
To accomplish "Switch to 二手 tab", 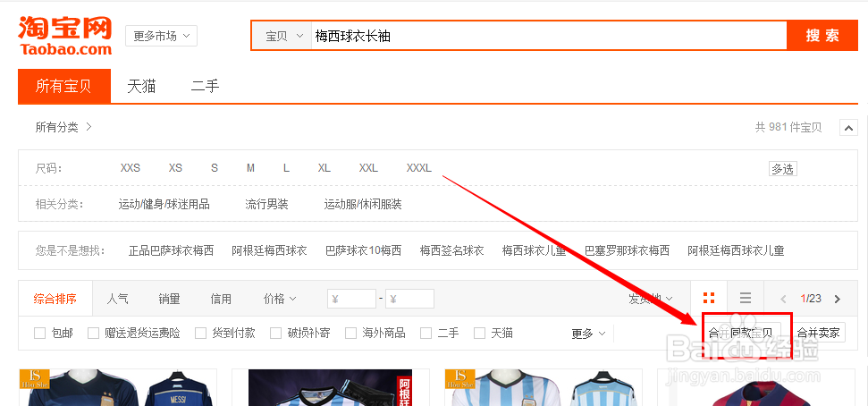I will click(x=206, y=86).
